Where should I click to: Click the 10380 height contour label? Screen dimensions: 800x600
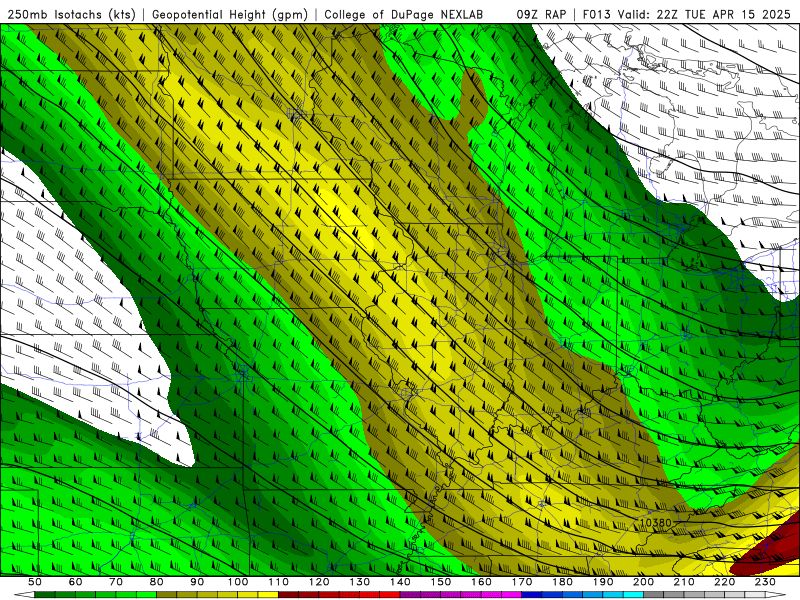pyautogui.click(x=656, y=523)
